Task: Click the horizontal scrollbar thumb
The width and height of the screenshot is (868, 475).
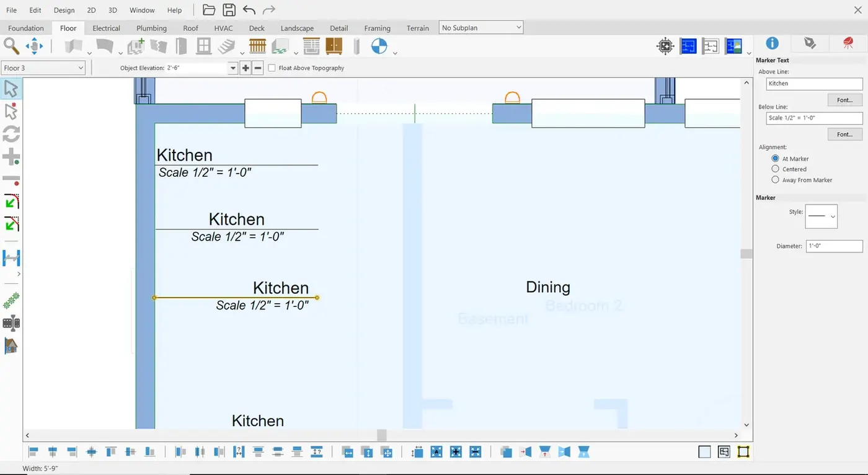Action: pos(382,435)
